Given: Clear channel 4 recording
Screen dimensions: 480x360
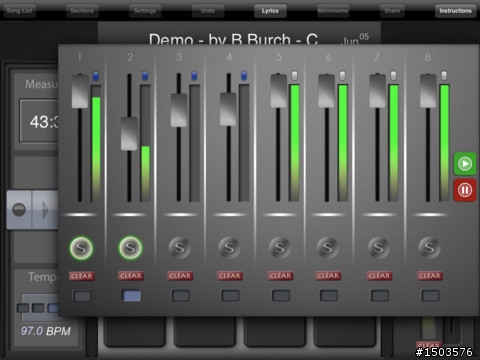Looking at the screenshot, I should [x=230, y=276].
